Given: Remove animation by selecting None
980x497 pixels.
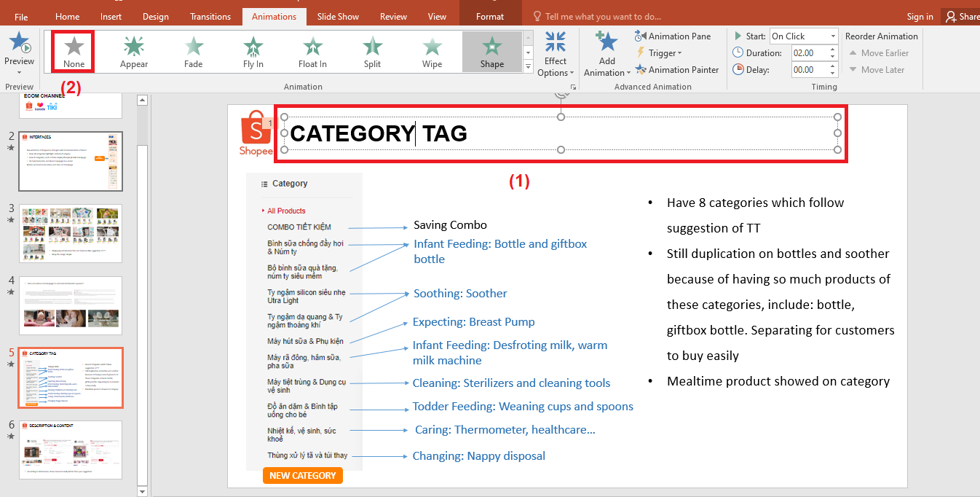Looking at the screenshot, I should coord(74,51).
